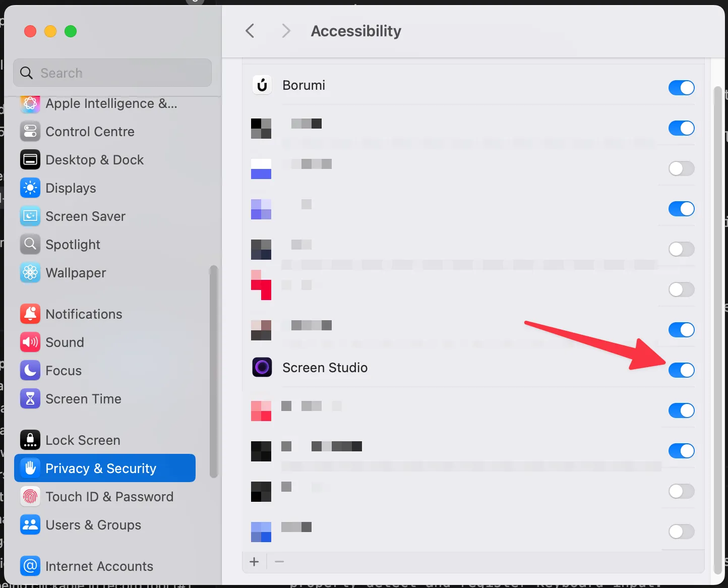
Task: Open the Wallpaper settings icon
Action: pos(30,272)
